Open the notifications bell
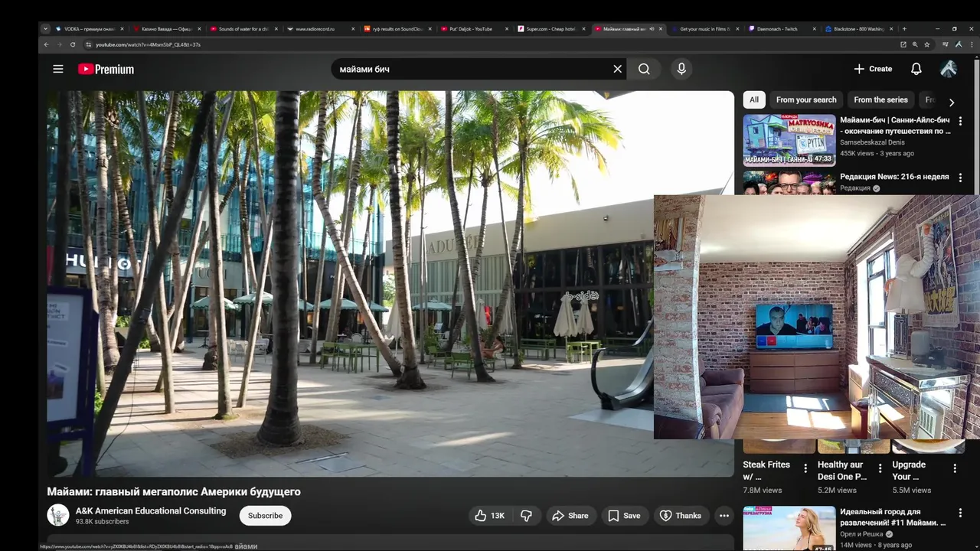980x551 pixels. (x=916, y=69)
